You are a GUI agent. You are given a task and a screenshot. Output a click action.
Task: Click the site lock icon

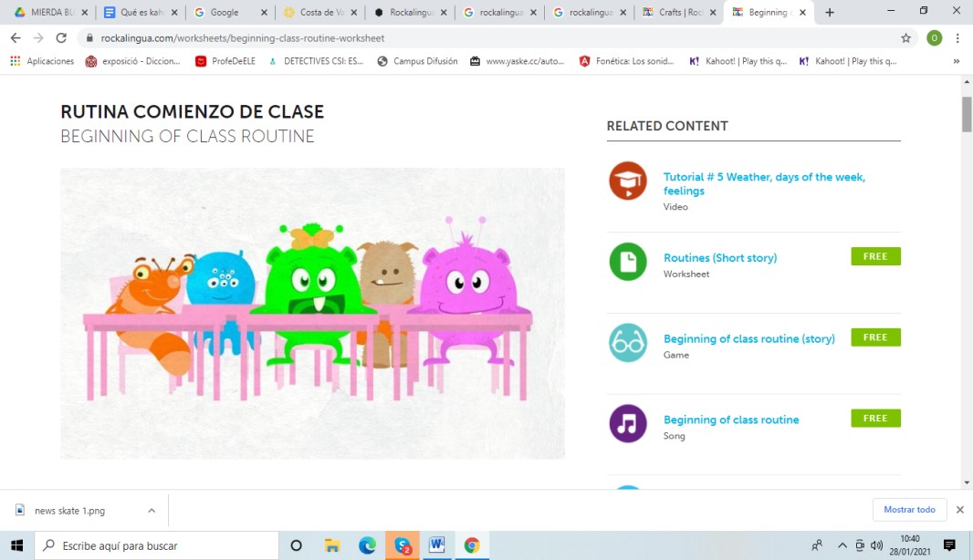[89, 37]
